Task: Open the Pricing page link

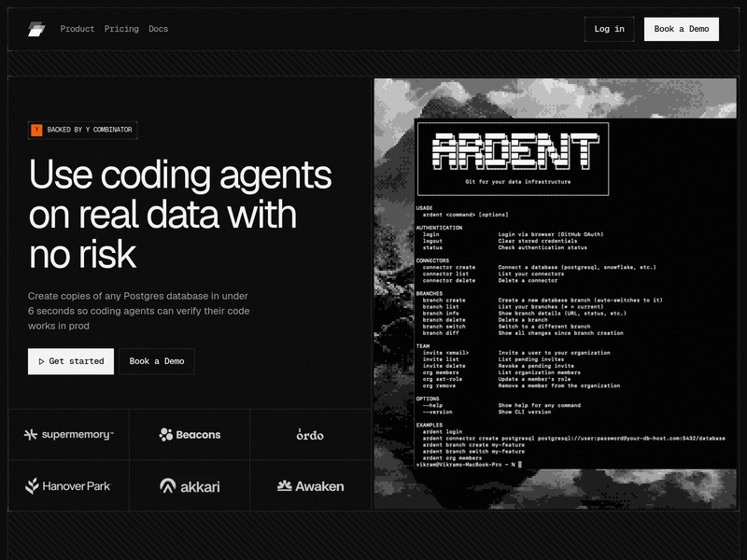Action: (x=121, y=29)
